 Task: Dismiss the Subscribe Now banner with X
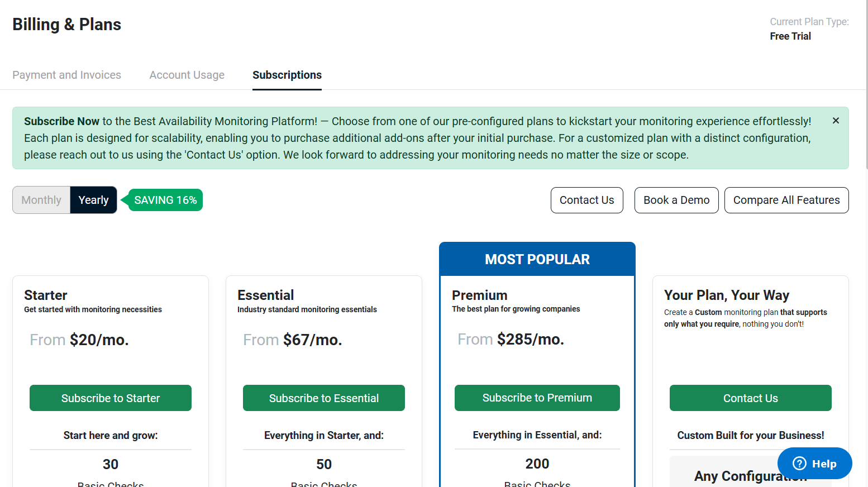(836, 121)
